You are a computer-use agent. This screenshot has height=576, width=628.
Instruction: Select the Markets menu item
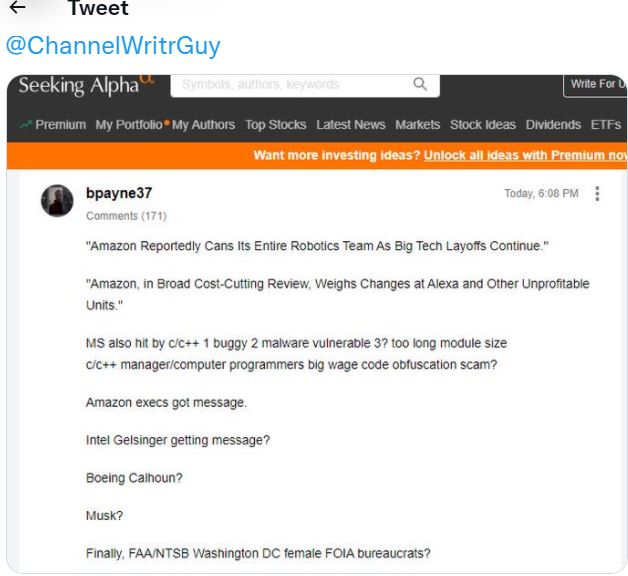418,125
